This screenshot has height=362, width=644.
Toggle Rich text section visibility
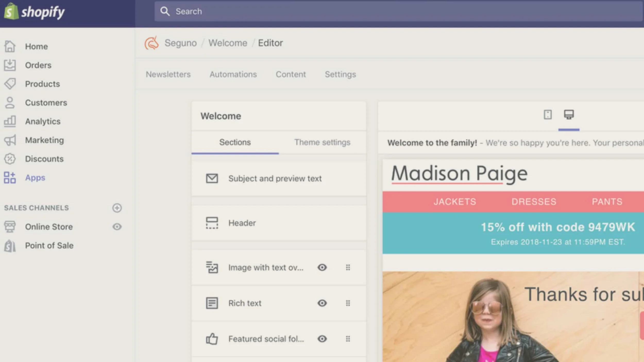(x=322, y=303)
